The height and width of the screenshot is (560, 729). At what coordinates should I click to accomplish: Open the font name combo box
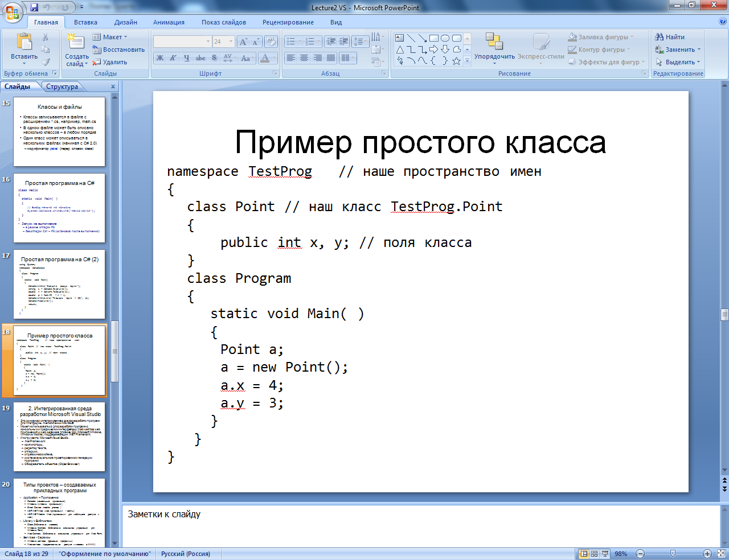coord(182,42)
